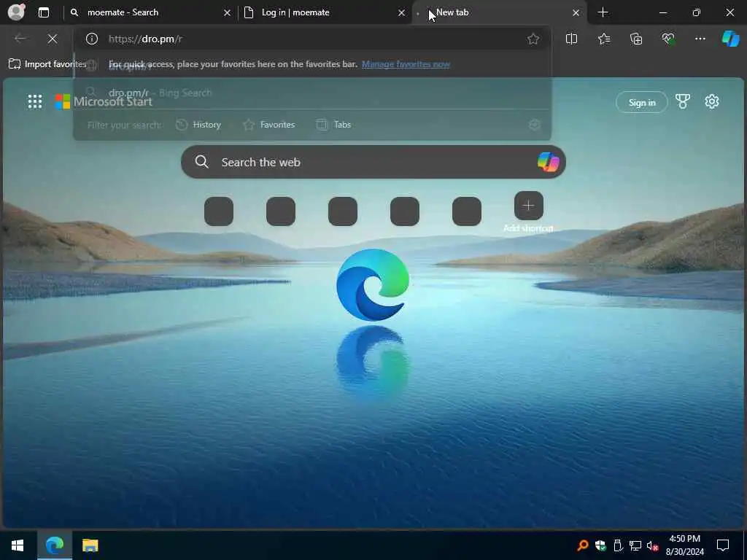The image size is (747, 560).
Task: Open the Windows Start menu
Action: point(18,545)
